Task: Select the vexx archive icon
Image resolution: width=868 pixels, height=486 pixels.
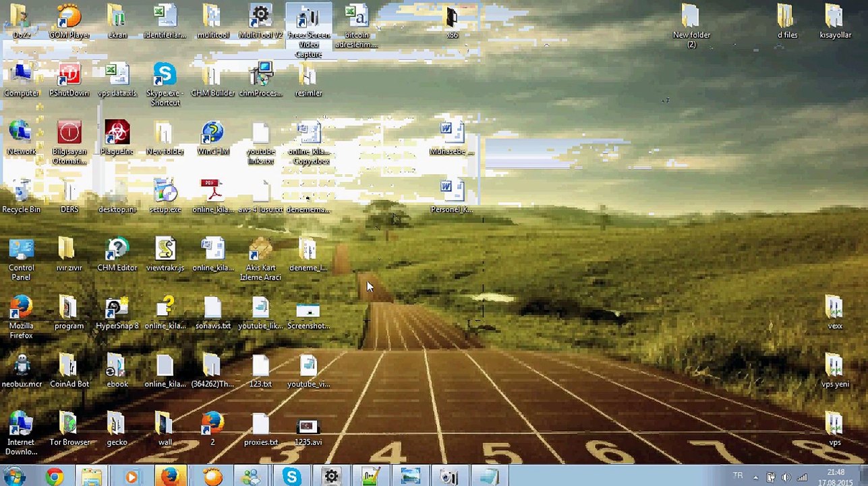Action: [835, 313]
